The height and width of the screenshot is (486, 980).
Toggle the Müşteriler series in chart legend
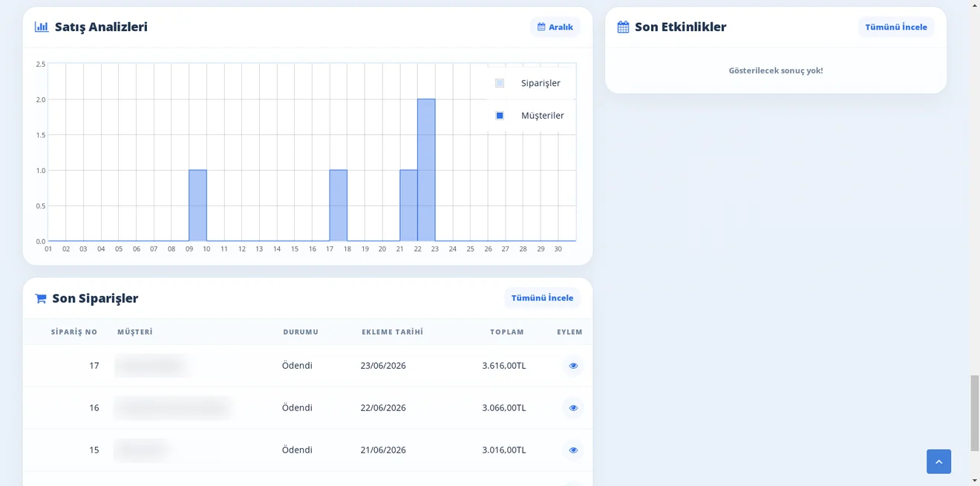(543, 116)
